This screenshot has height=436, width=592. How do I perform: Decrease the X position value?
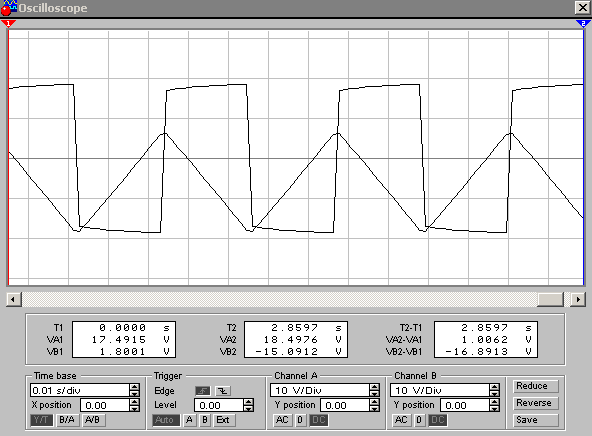(135, 408)
